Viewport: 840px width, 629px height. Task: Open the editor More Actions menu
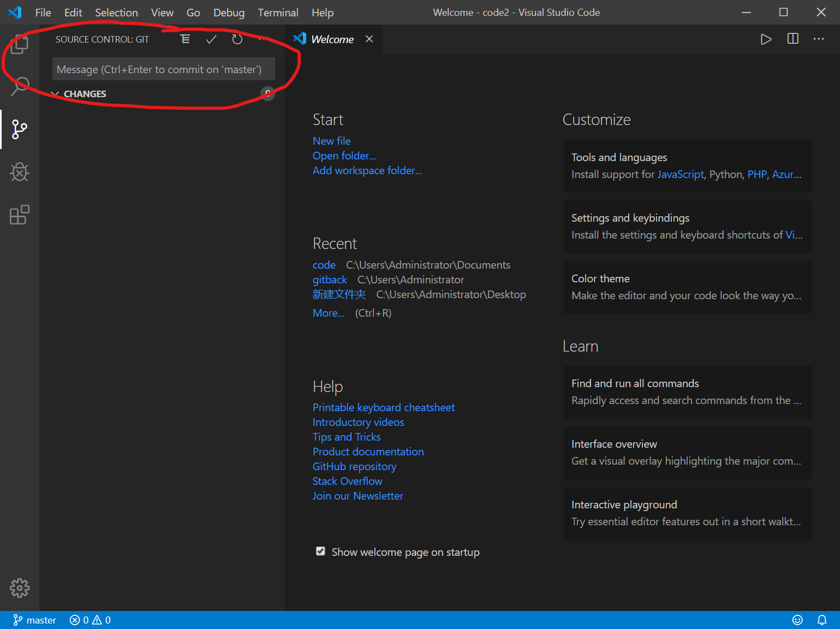point(818,39)
